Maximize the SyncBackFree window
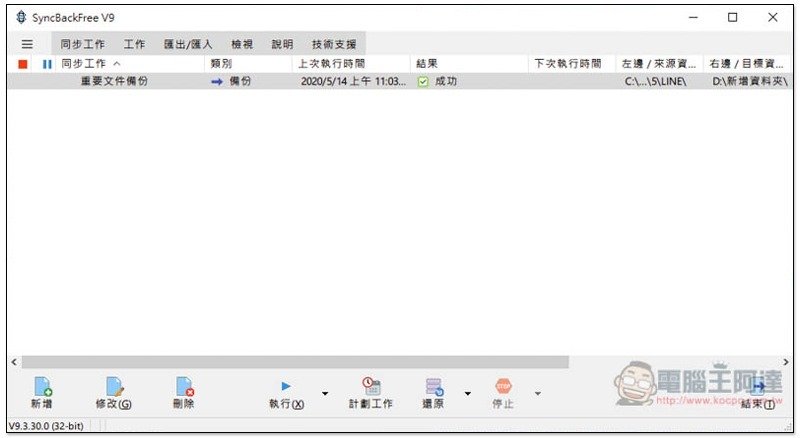This screenshot has width=800, height=438. [x=732, y=17]
